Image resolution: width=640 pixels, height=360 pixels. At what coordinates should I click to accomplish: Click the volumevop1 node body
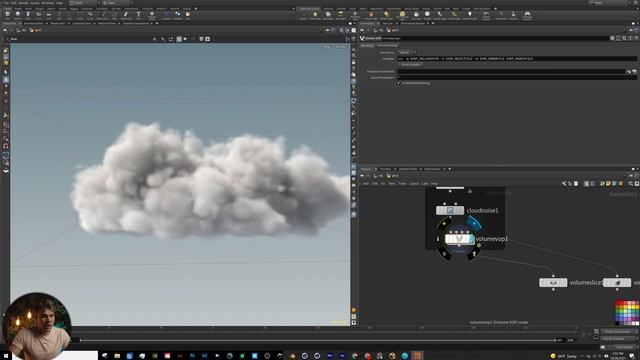[x=459, y=239]
